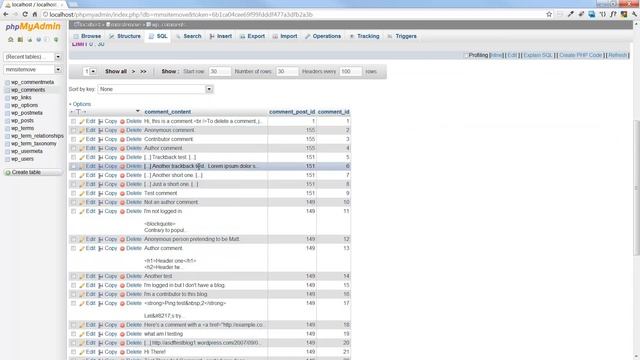Click the Number of rows input field

pyautogui.click(x=287, y=71)
